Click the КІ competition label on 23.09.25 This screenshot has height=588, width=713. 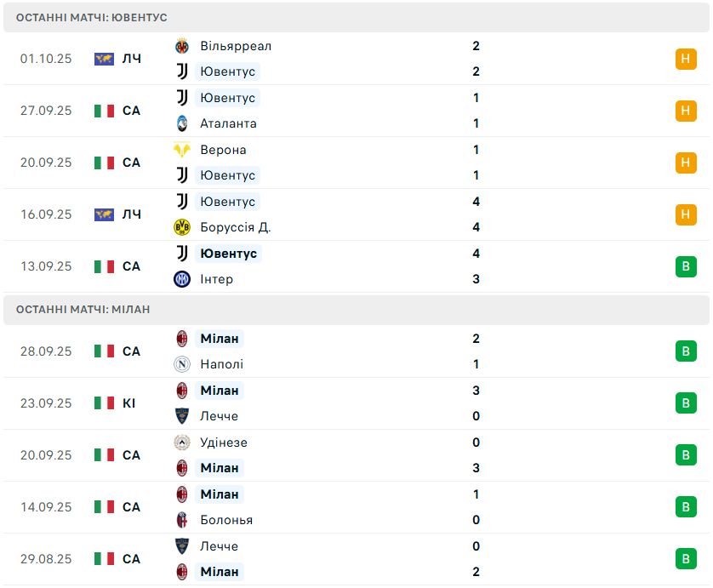tap(129, 403)
